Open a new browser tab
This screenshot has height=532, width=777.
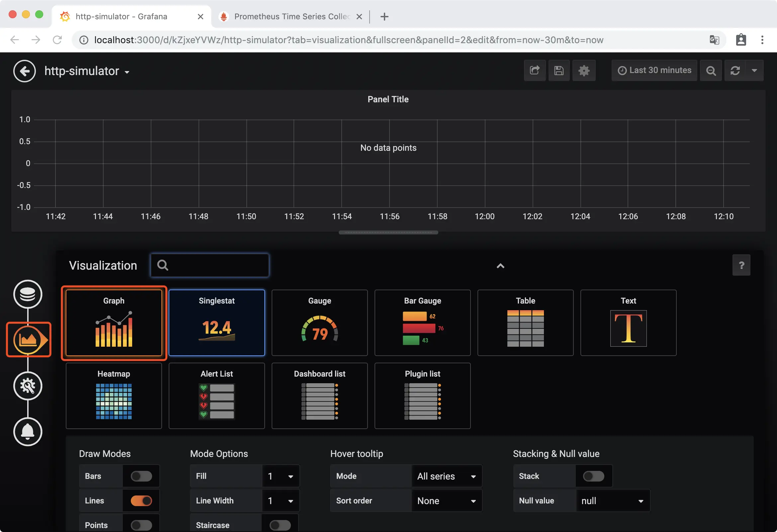click(385, 16)
